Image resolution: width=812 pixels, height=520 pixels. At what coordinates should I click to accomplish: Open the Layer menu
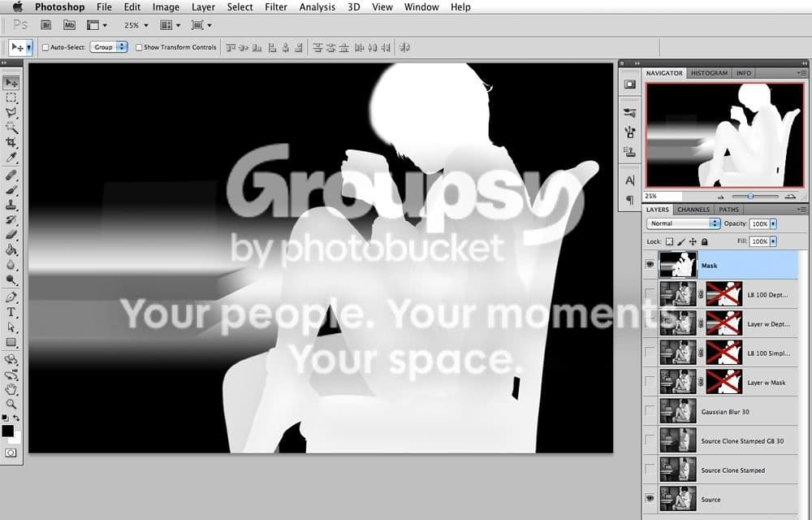click(x=203, y=7)
